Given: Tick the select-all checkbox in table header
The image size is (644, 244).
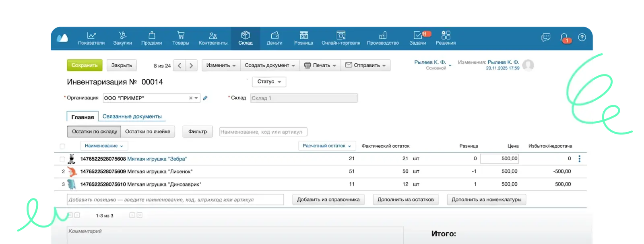Looking at the screenshot, I should 62,146.
